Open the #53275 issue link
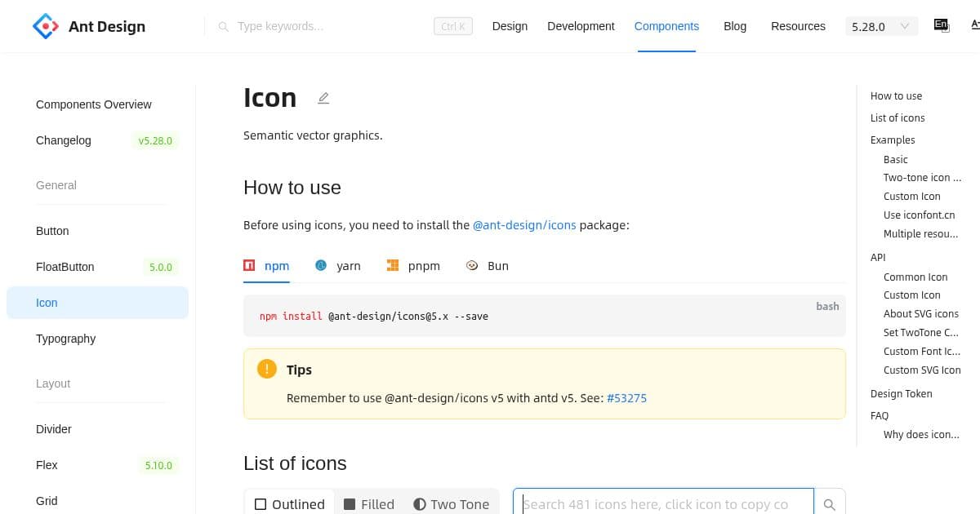 (x=626, y=398)
